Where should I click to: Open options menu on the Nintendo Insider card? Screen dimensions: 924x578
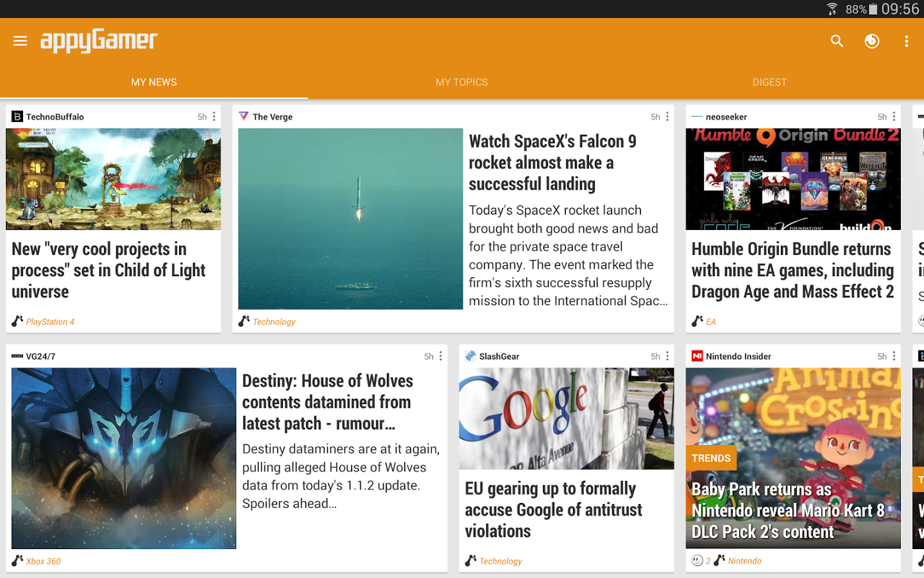[x=894, y=356]
